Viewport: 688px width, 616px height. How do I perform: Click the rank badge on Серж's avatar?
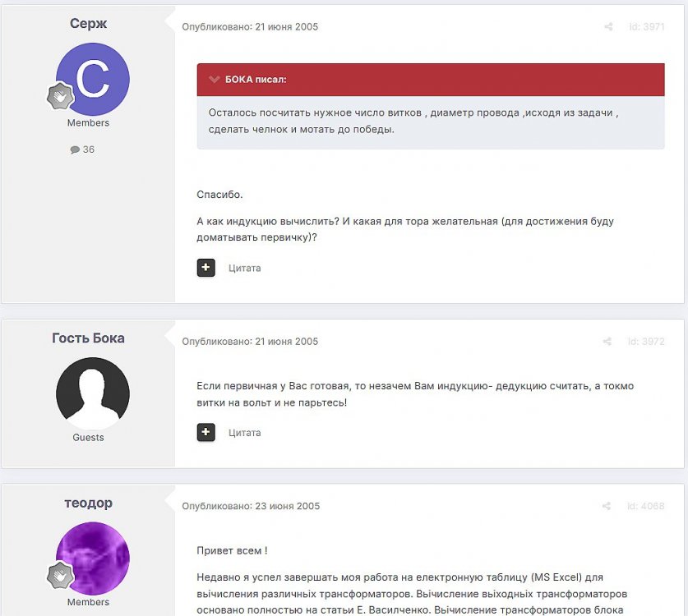click(60, 97)
